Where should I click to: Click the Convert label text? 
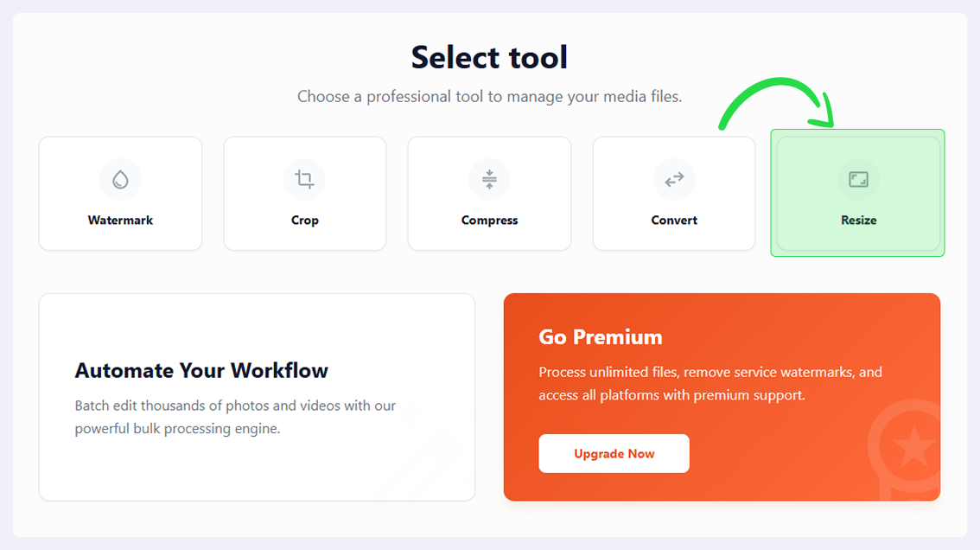coord(674,221)
